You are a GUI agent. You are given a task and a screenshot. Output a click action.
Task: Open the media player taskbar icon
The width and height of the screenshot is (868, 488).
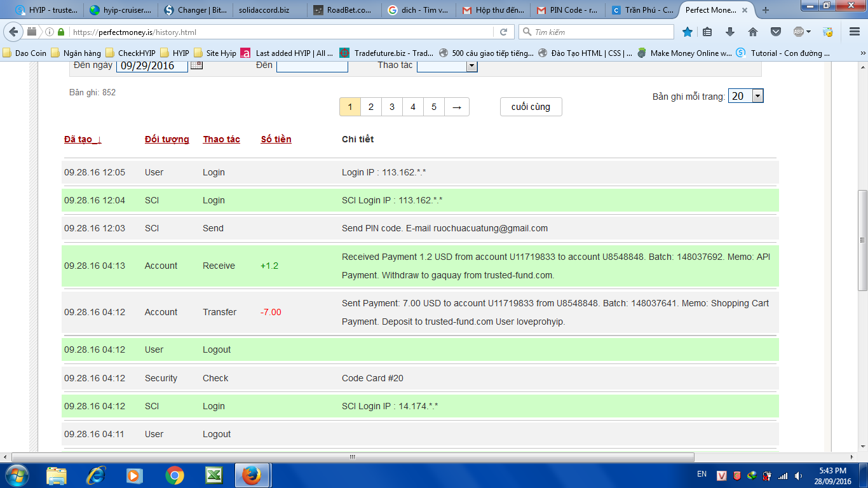134,475
